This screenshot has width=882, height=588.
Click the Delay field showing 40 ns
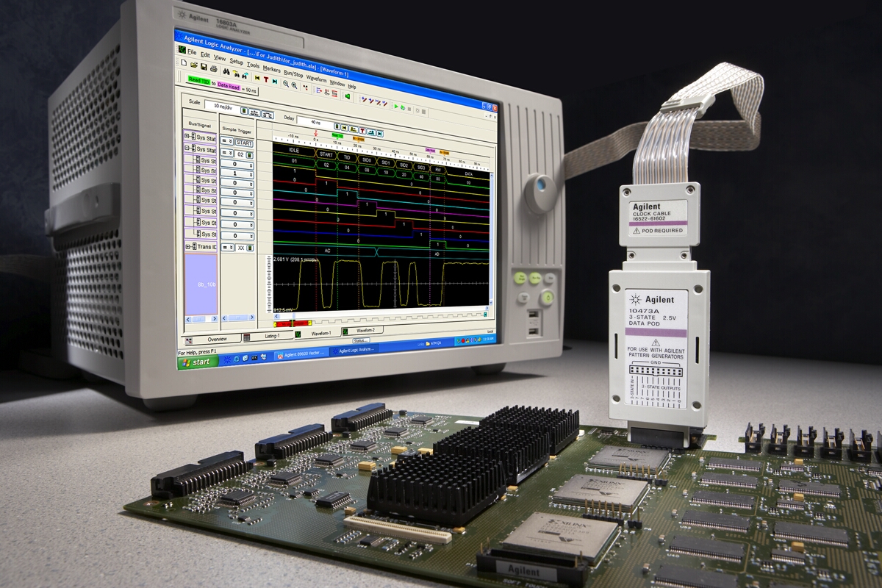point(315,122)
